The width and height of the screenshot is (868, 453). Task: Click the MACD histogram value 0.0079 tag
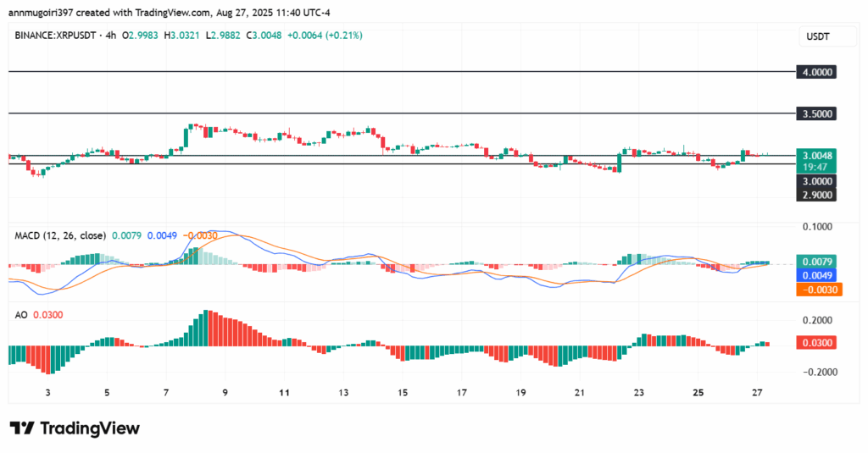(816, 262)
